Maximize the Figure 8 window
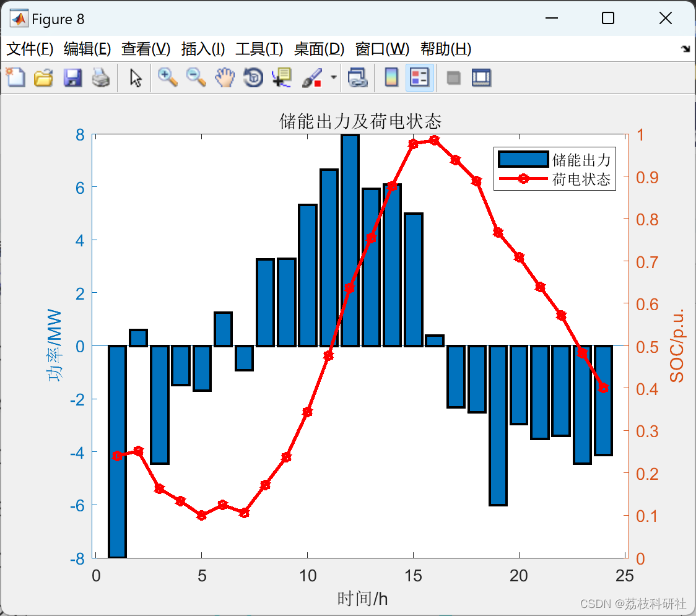 607,18
